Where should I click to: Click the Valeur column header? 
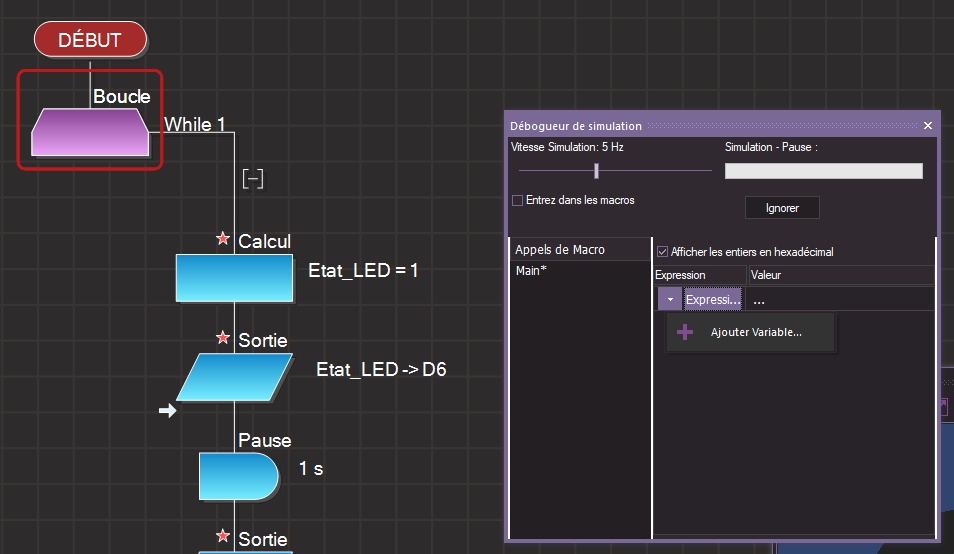[841, 275]
